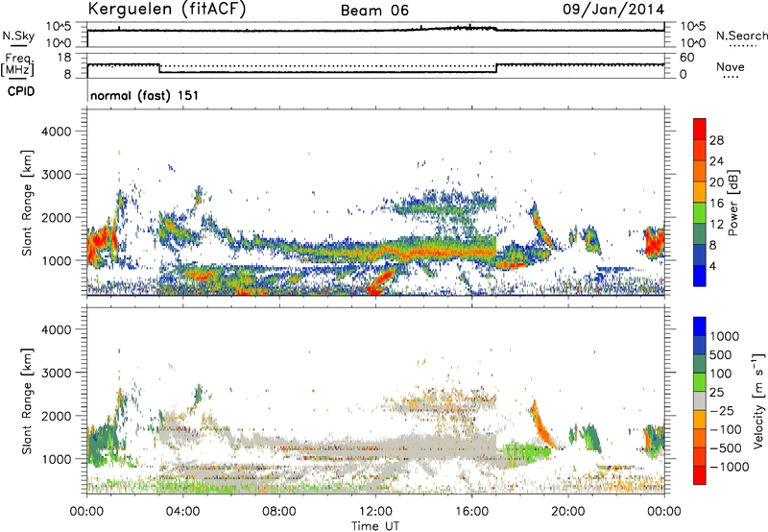Click the '4000' label on the power panel
This screenshot has height=532, width=768.
click(x=57, y=132)
